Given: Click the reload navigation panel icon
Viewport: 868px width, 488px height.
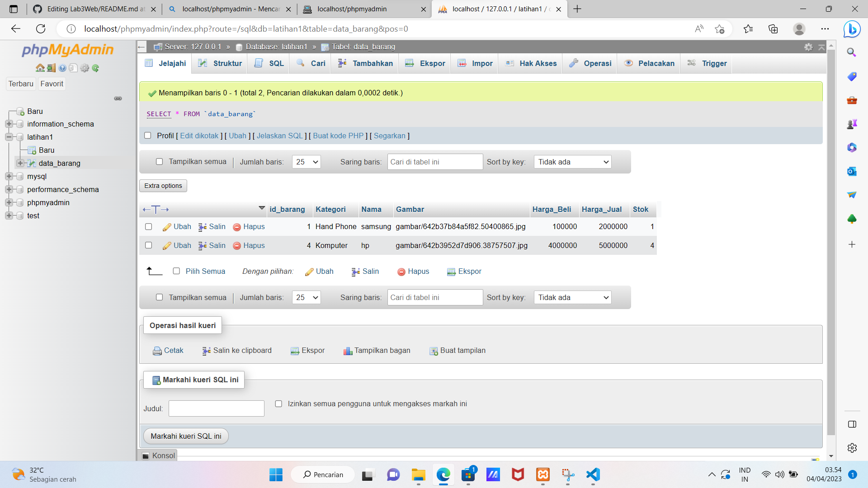Looking at the screenshot, I should coord(95,68).
